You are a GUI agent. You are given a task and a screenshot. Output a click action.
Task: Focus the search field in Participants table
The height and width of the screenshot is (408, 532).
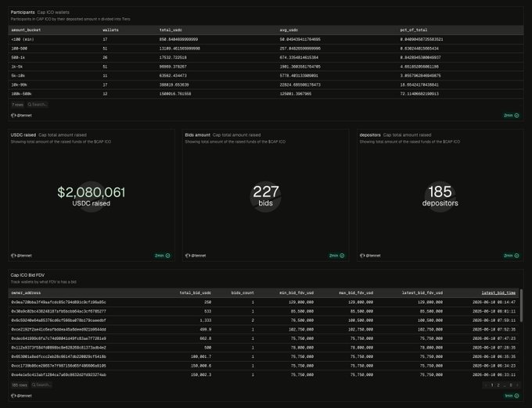tap(38, 105)
